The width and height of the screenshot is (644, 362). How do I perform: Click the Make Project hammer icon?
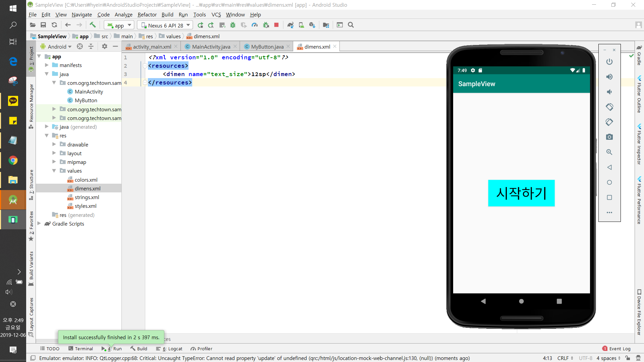point(93,25)
